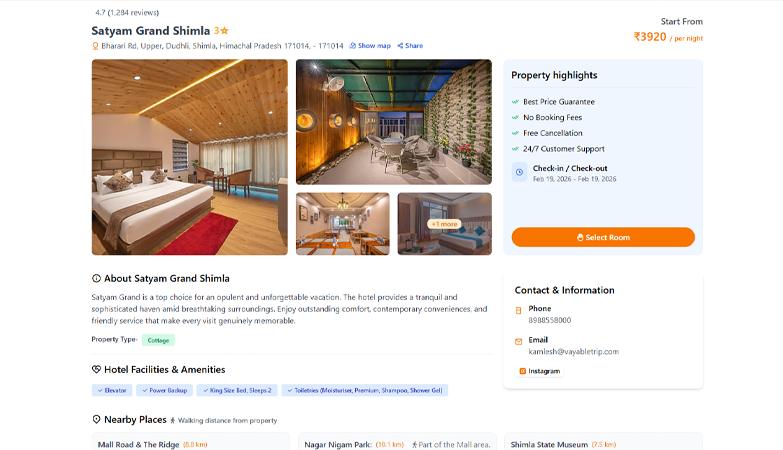
Task: Click the location pin icon beside address
Action: point(95,46)
